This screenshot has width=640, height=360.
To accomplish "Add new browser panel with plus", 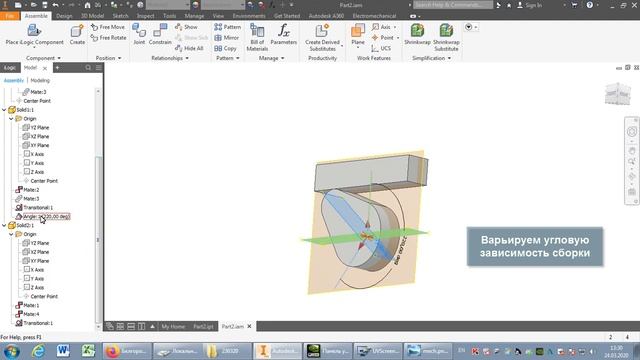I will [57, 68].
